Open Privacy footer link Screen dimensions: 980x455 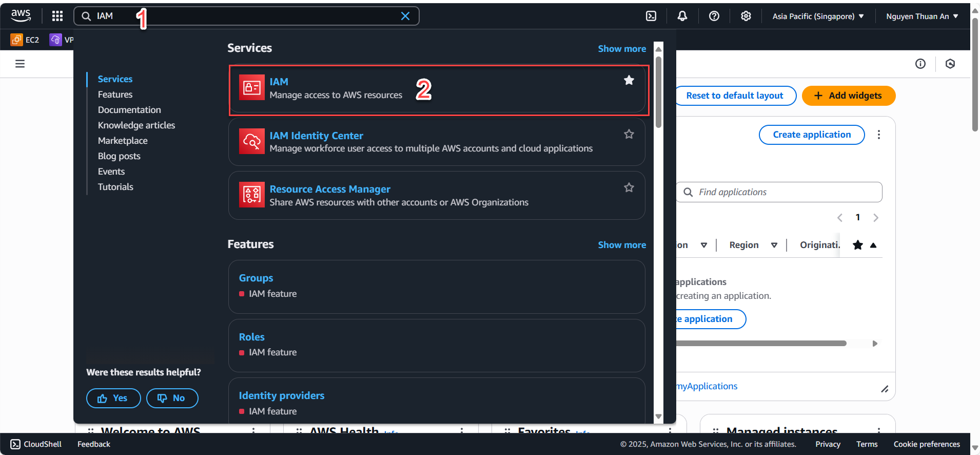click(x=828, y=444)
